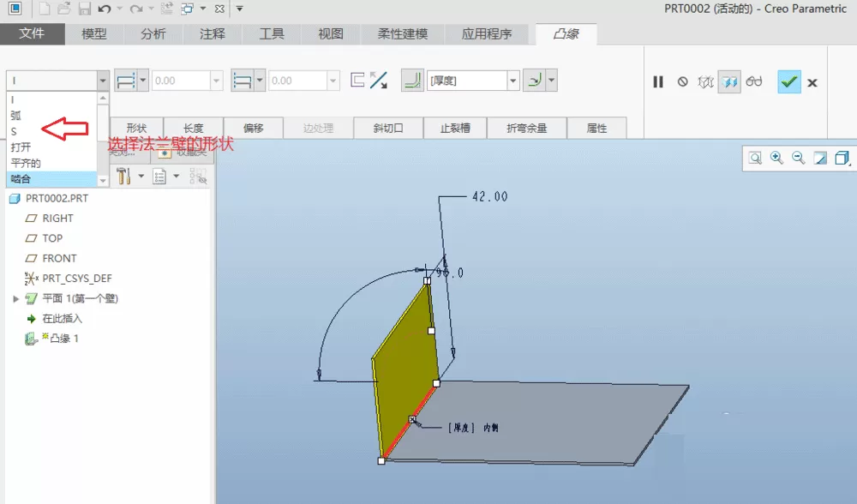
Task: Click the zoom in magnifier icon
Action: 776,158
